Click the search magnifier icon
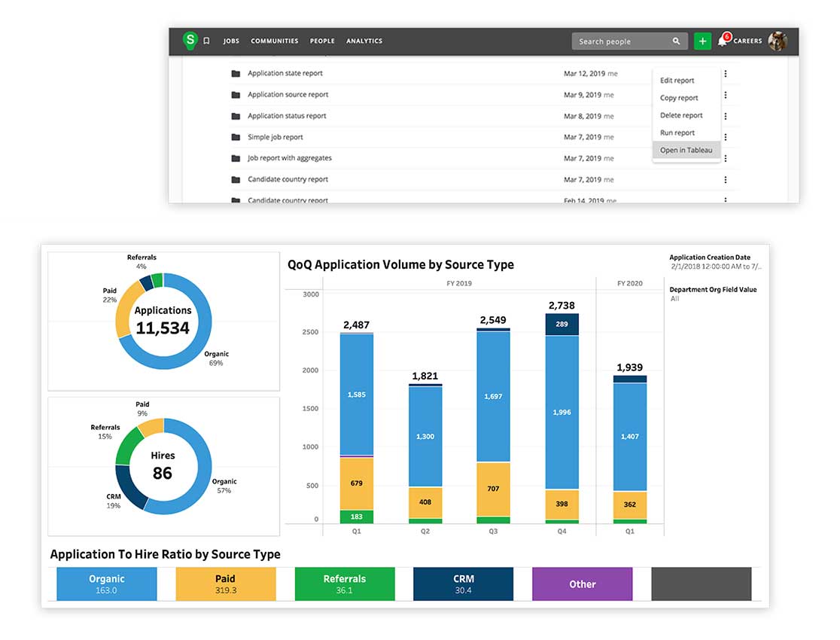Viewport: 840px width, 640px height. [x=676, y=41]
